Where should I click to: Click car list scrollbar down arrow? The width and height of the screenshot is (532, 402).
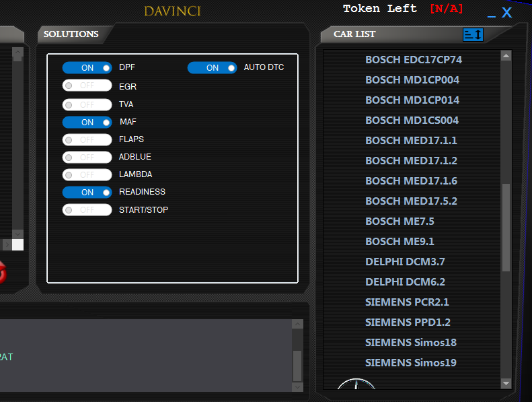click(x=506, y=383)
